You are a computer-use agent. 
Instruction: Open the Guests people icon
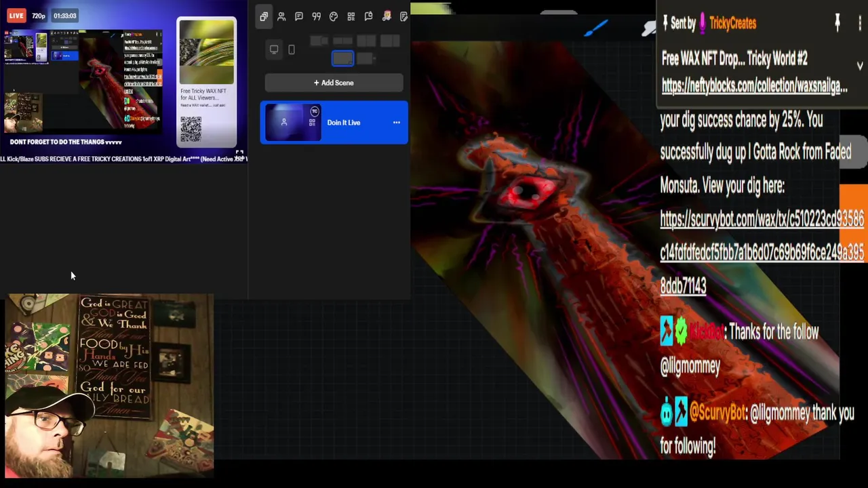pos(281,16)
